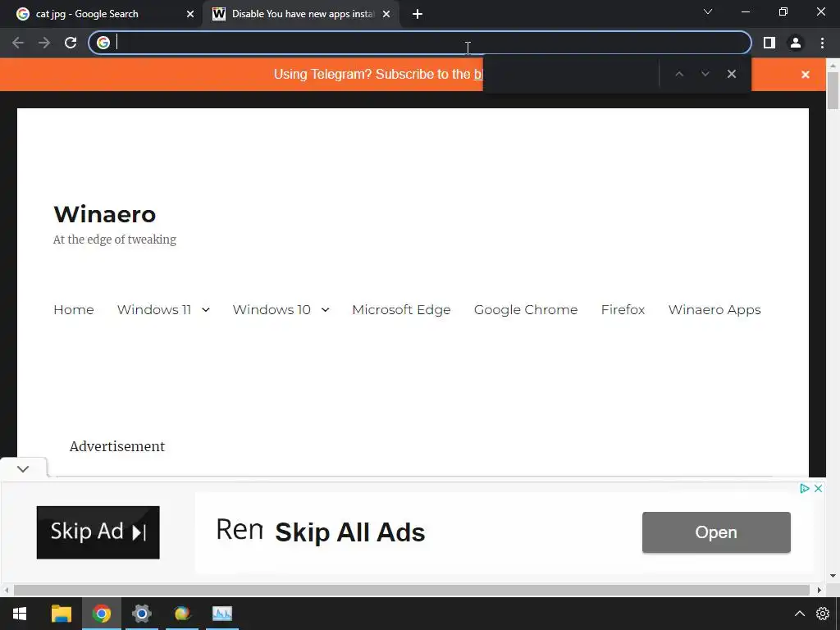Click the vertical scrollbar thumb

pyautogui.click(x=833, y=90)
